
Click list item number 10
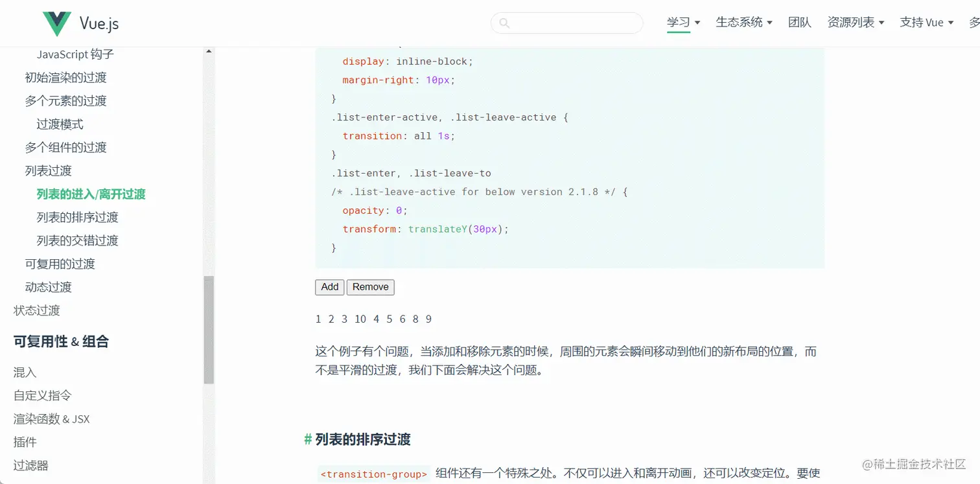click(360, 319)
